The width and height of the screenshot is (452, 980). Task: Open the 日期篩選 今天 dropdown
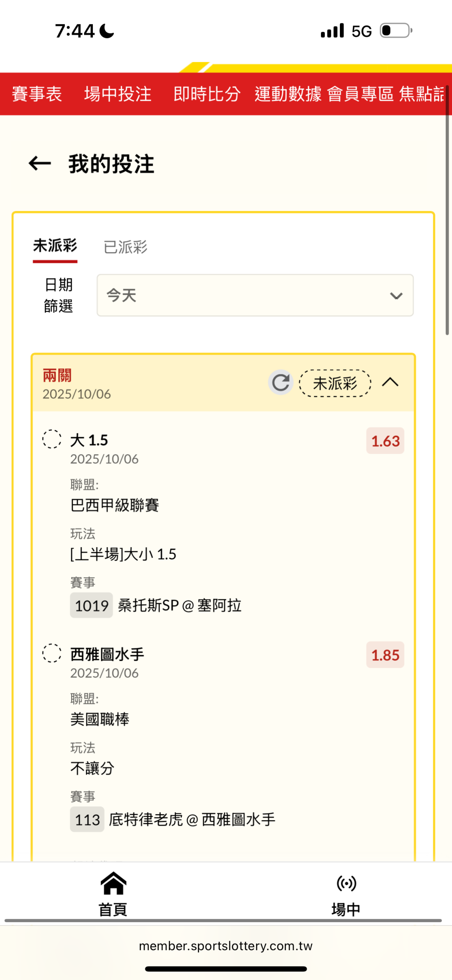255,295
